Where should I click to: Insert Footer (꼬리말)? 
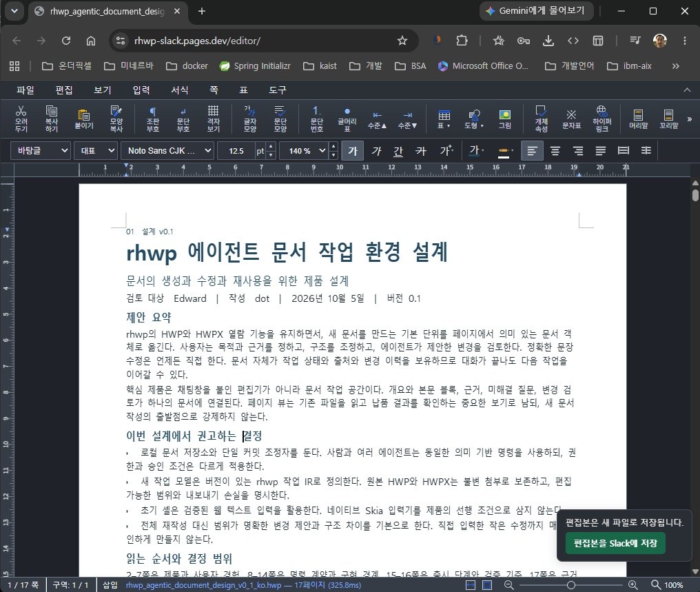tap(669, 119)
